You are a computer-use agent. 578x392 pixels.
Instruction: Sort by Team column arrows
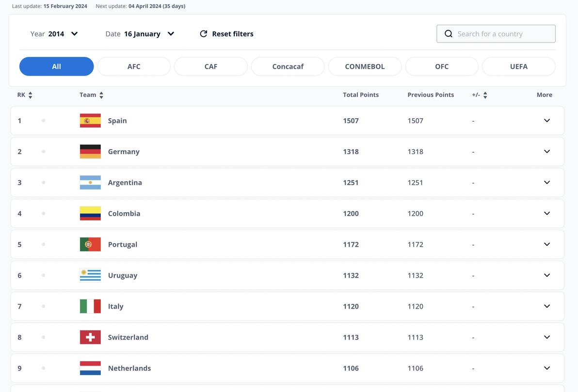tap(101, 95)
